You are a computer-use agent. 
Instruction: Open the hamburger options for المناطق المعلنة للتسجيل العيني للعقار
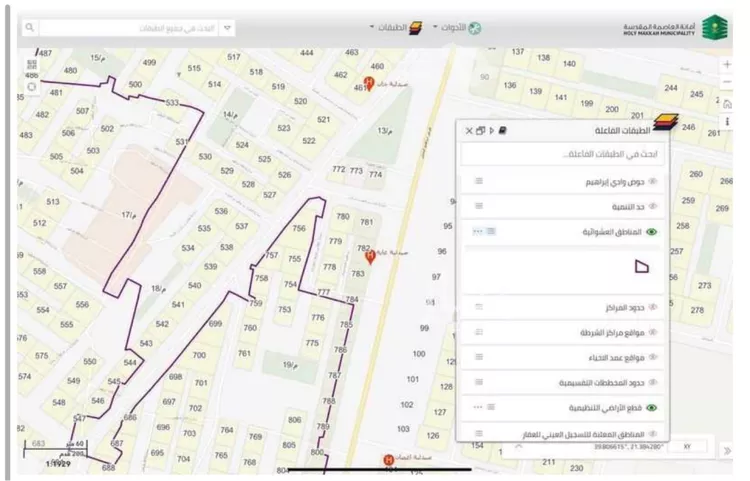pos(479,433)
